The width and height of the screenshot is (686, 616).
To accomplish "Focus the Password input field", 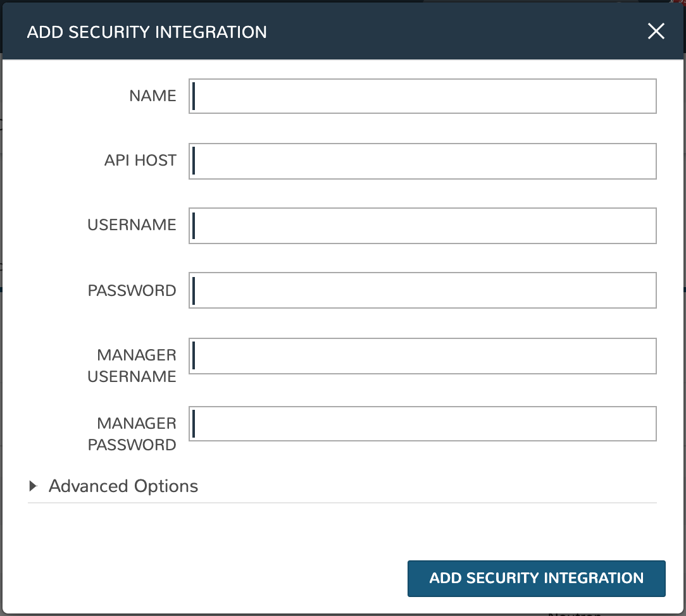I will pos(422,290).
